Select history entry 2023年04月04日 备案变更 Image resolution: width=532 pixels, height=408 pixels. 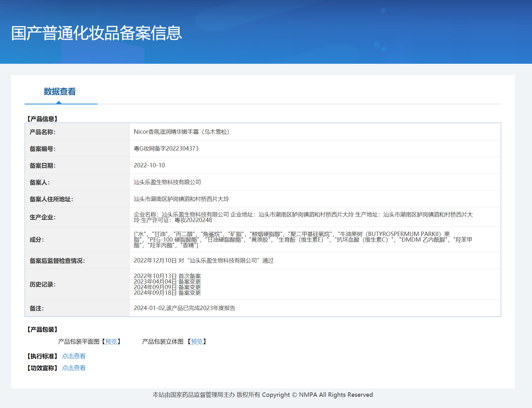(x=167, y=281)
